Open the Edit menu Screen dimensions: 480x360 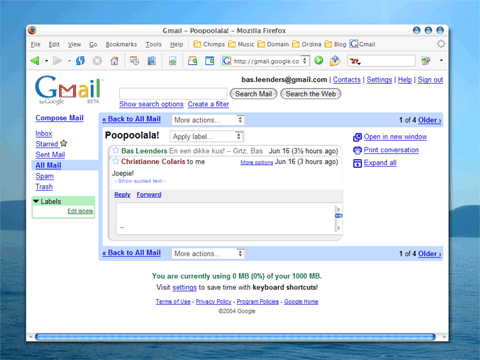54,44
